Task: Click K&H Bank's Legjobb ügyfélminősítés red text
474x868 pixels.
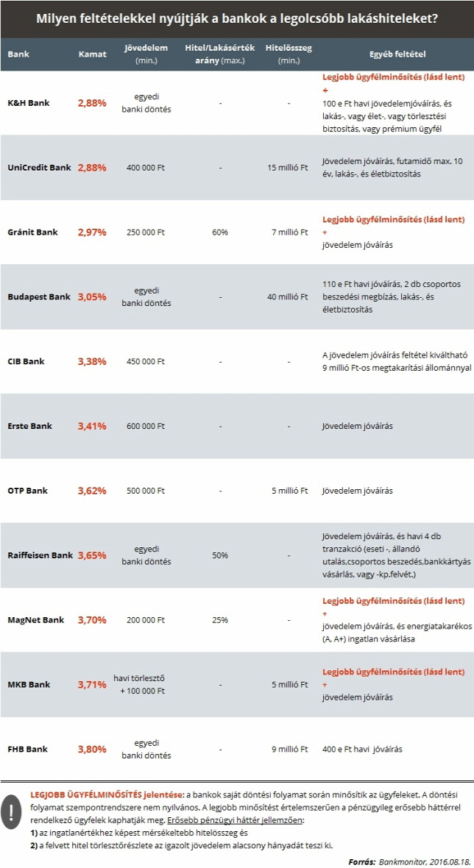Action: pyautogui.click(x=393, y=77)
